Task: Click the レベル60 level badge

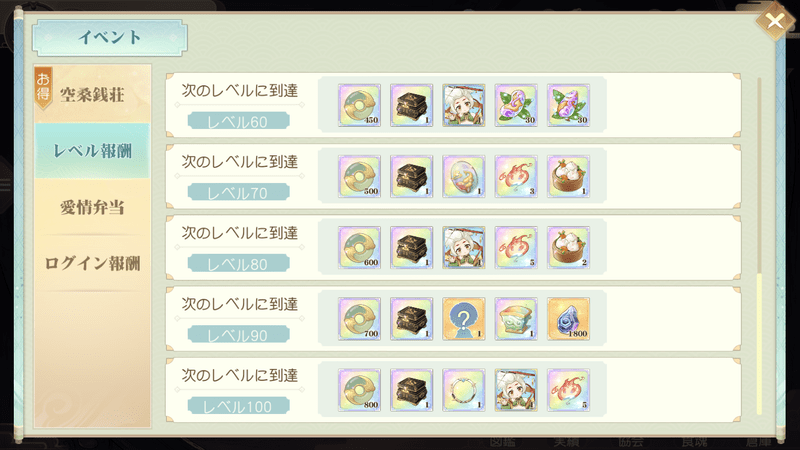Action: 238,121
